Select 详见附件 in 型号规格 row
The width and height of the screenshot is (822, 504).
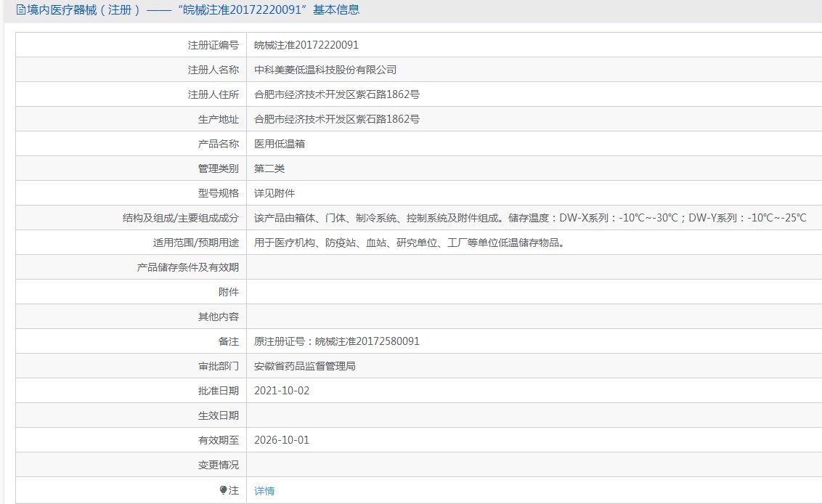coord(274,193)
